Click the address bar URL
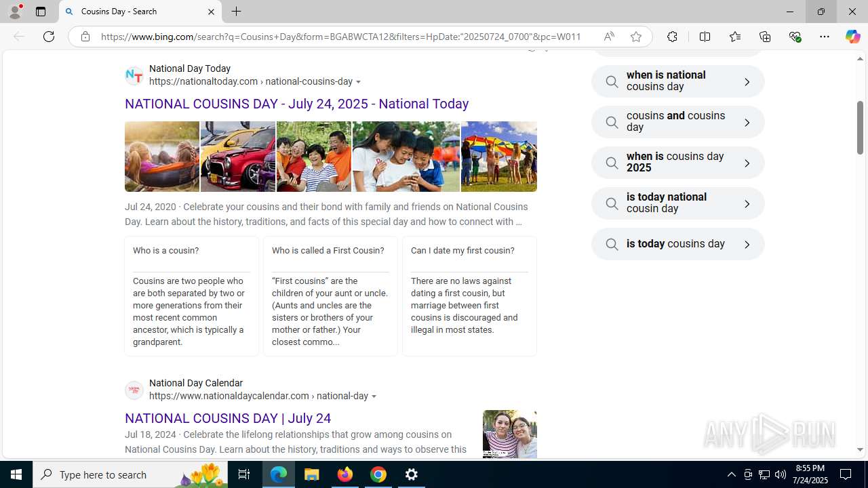The height and width of the screenshot is (488, 868). point(340,37)
